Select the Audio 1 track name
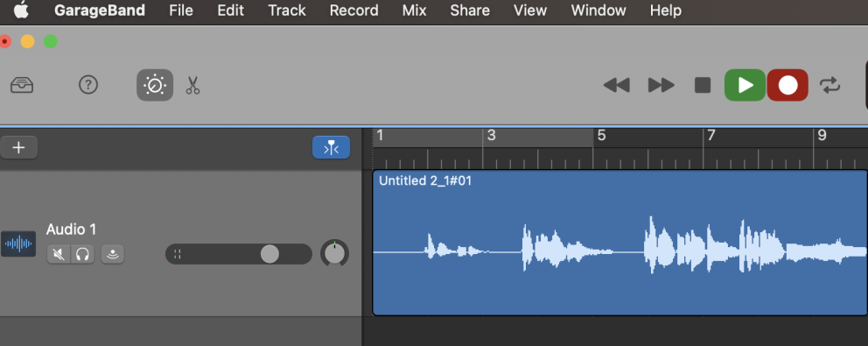 click(71, 229)
